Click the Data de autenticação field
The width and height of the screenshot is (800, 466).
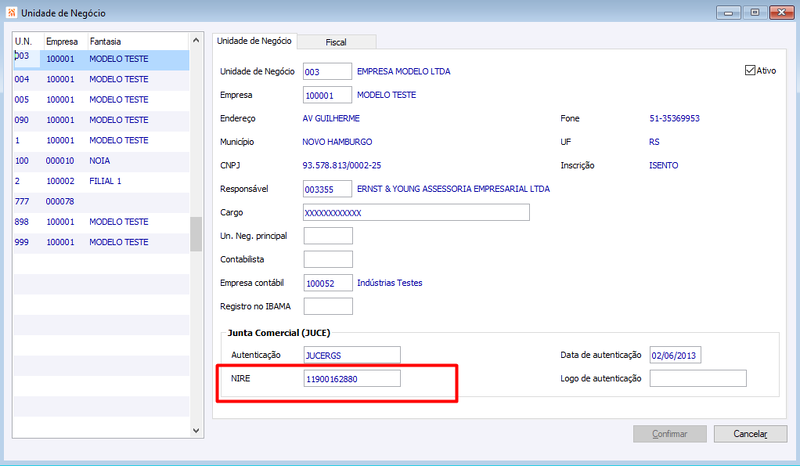click(x=675, y=355)
